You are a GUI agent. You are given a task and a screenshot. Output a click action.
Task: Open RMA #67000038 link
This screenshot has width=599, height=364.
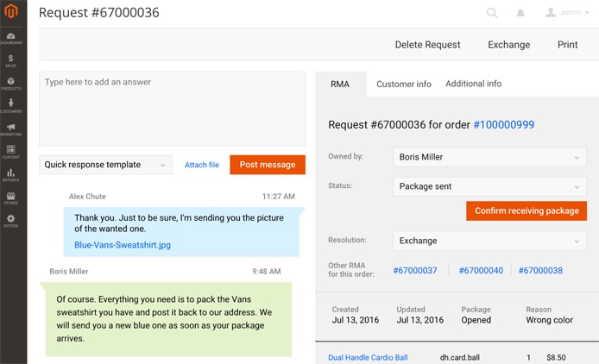[x=540, y=271]
